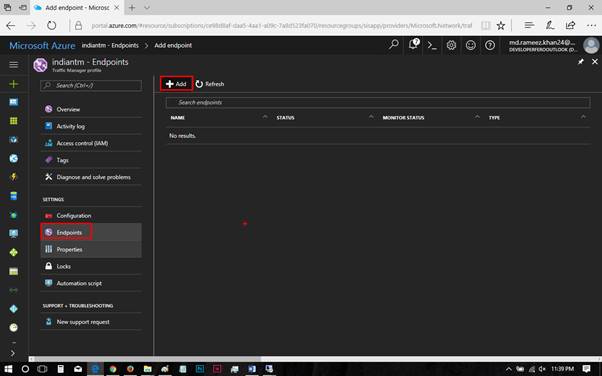Image resolution: width=602 pixels, height=376 pixels.
Task: Open Tags section
Action: (91, 160)
